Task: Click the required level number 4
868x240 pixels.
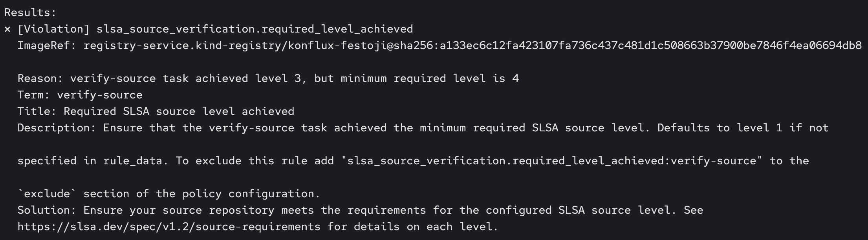Action: 515,78
